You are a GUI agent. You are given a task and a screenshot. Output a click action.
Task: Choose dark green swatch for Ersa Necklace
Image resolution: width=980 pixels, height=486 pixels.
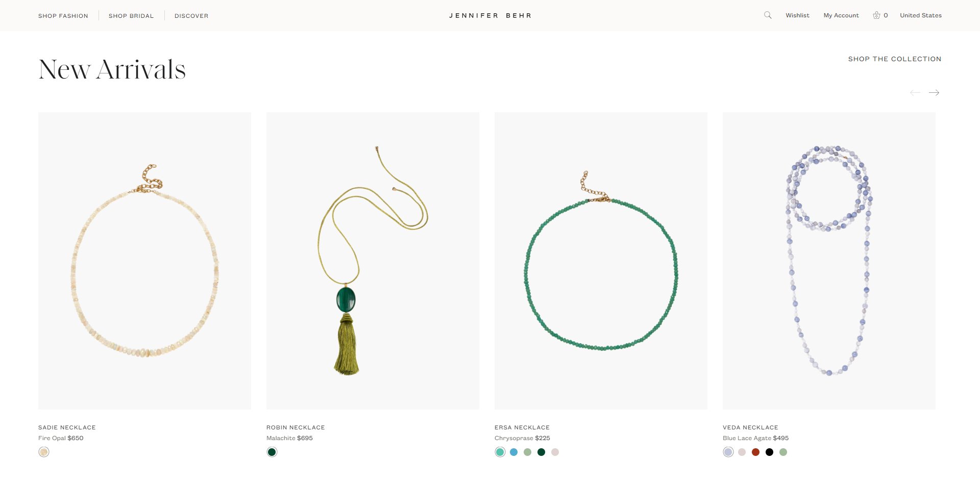pos(542,452)
